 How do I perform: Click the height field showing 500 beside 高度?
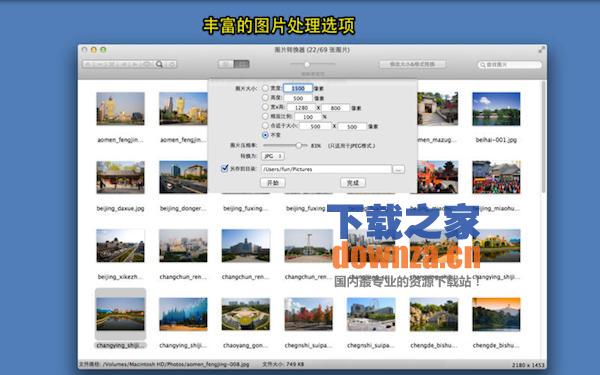(298, 98)
